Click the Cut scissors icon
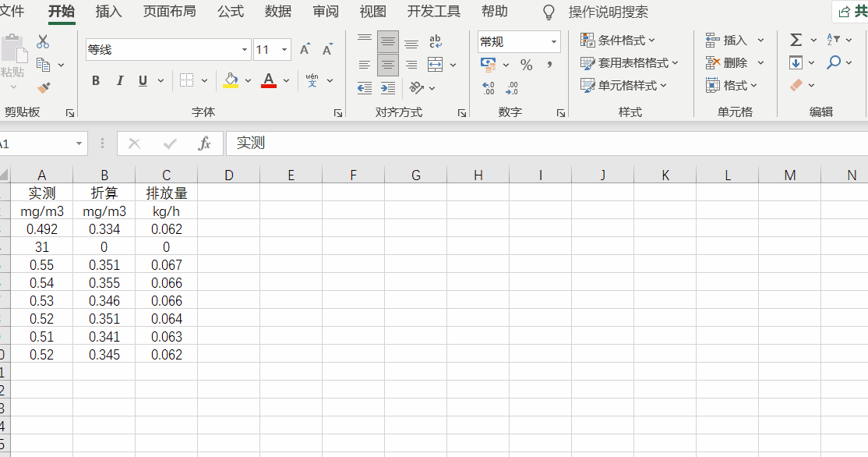This screenshot has width=868, height=457. click(43, 41)
